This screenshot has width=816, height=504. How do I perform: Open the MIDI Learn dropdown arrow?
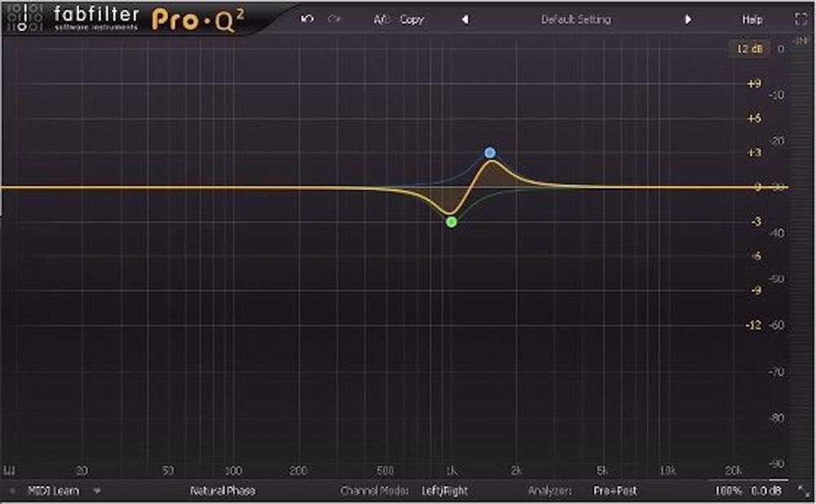(x=97, y=491)
